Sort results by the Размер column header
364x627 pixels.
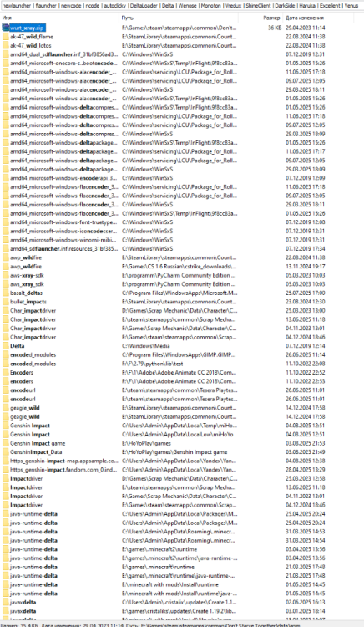(260, 18)
